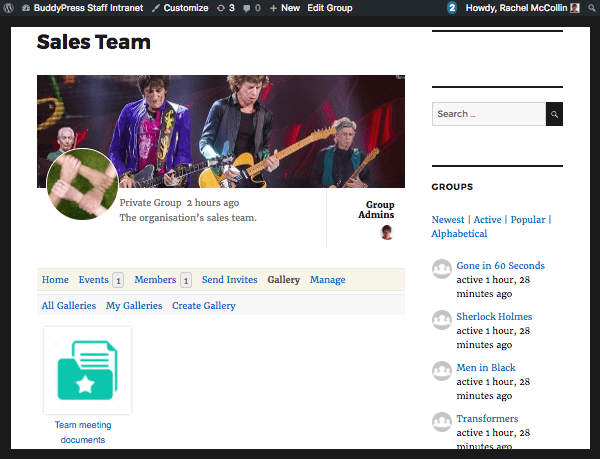This screenshot has width=600, height=459.
Task: Open BuddyPress Staff Intranet site menu
Action: [x=83, y=8]
